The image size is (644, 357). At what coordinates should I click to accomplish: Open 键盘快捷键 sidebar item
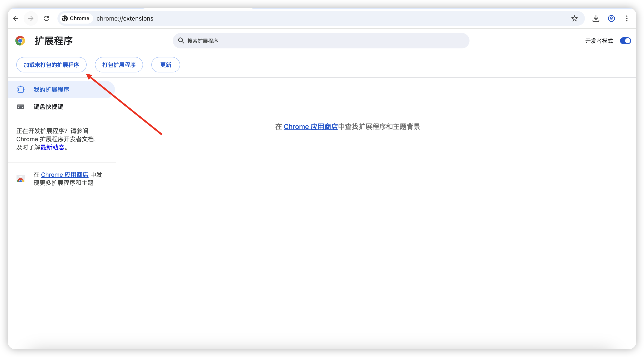pyautogui.click(x=48, y=107)
